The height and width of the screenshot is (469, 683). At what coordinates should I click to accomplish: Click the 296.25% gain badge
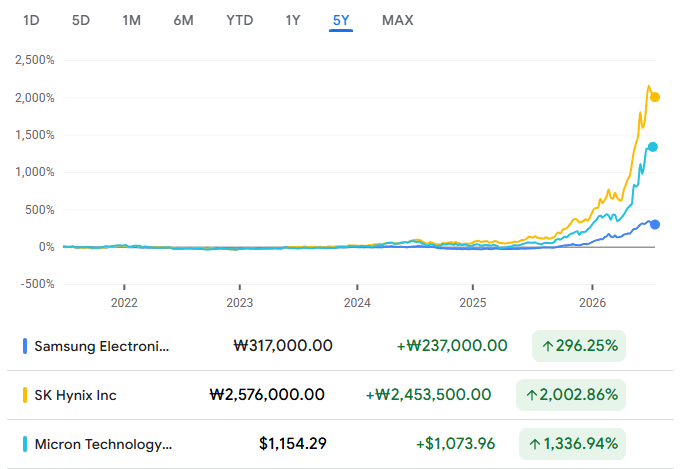coord(579,346)
